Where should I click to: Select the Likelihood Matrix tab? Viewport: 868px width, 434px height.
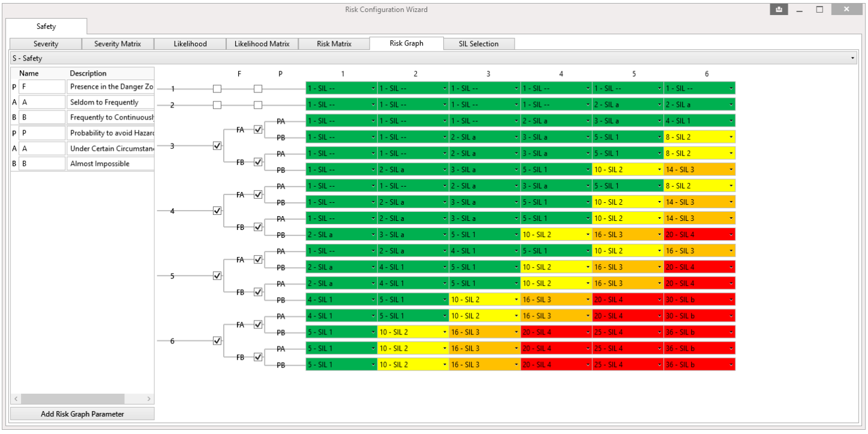tap(262, 44)
